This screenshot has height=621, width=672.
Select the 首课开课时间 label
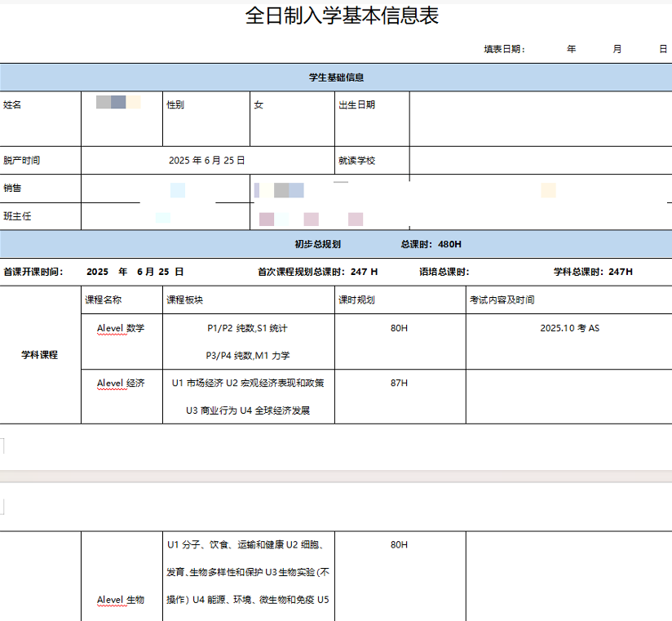point(33,272)
